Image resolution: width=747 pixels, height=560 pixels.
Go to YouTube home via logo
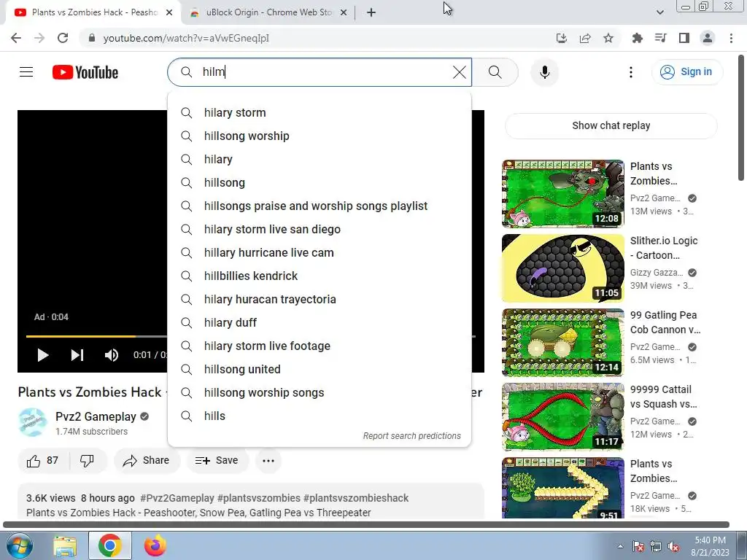click(85, 72)
